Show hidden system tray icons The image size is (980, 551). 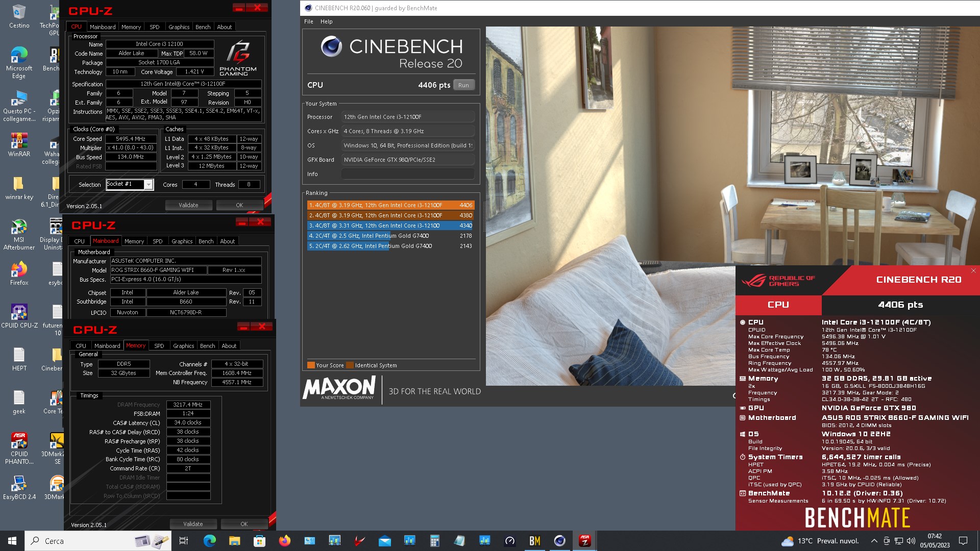pyautogui.click(x=874, y=541)
